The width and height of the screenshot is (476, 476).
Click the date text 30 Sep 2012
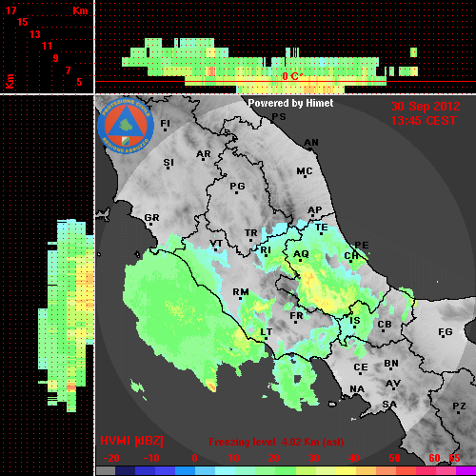click(426, 107)
